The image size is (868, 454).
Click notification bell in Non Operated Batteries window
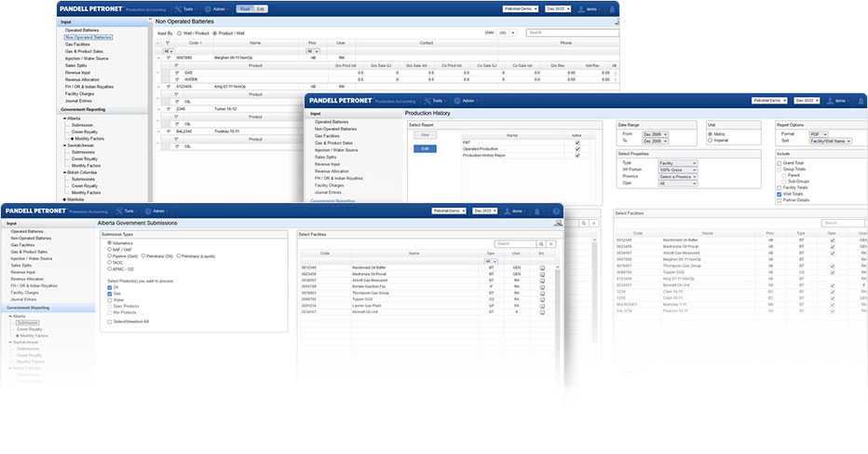[x=612, y=9]
